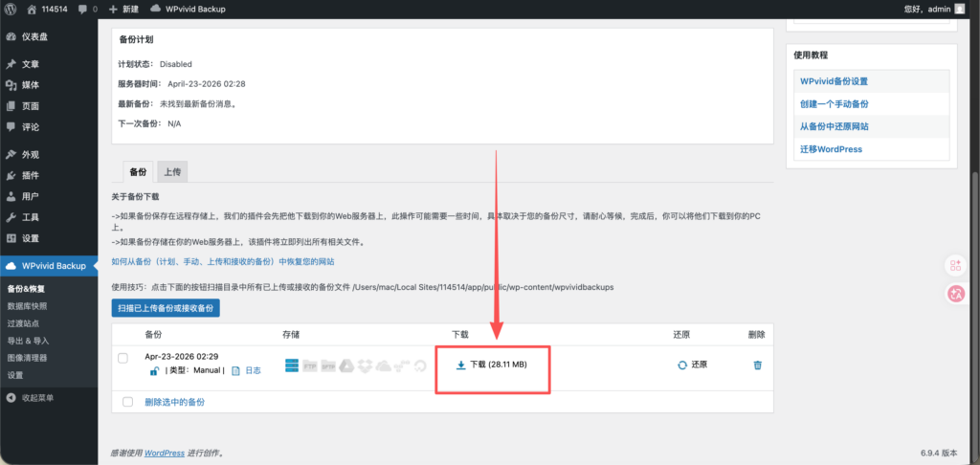The image size is (980, 465).
Task: Click the Apr-23-2026 02:29 backup date
Action: coord(181,356)
